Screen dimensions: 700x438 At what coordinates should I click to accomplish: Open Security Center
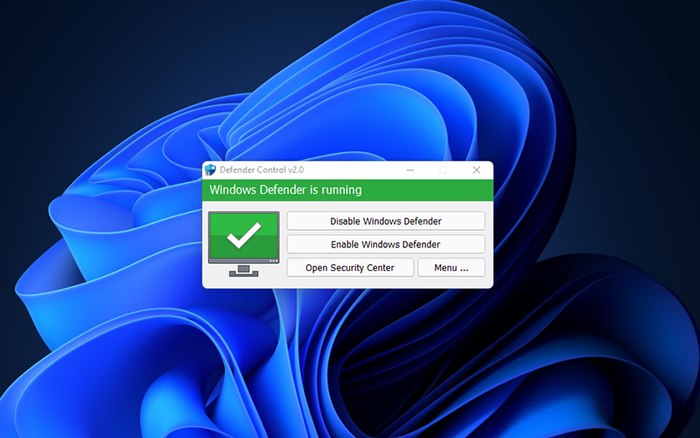(350, 267)
